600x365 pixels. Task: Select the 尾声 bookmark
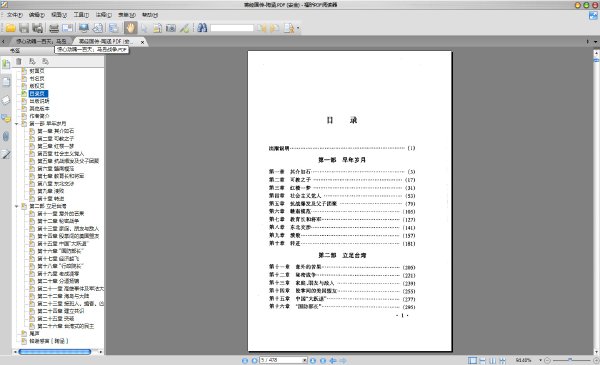(34, 334)
